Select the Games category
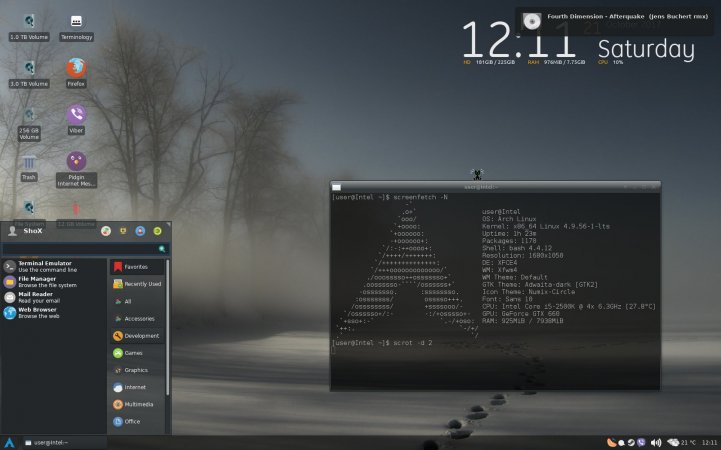Screen dimensions: 721x450 coord(137,353)
